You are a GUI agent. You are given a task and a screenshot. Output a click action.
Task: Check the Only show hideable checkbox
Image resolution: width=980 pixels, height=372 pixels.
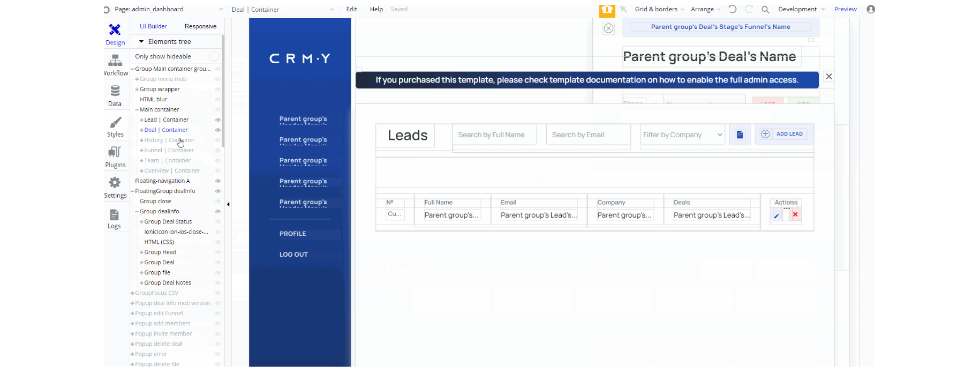click(214, 56)
